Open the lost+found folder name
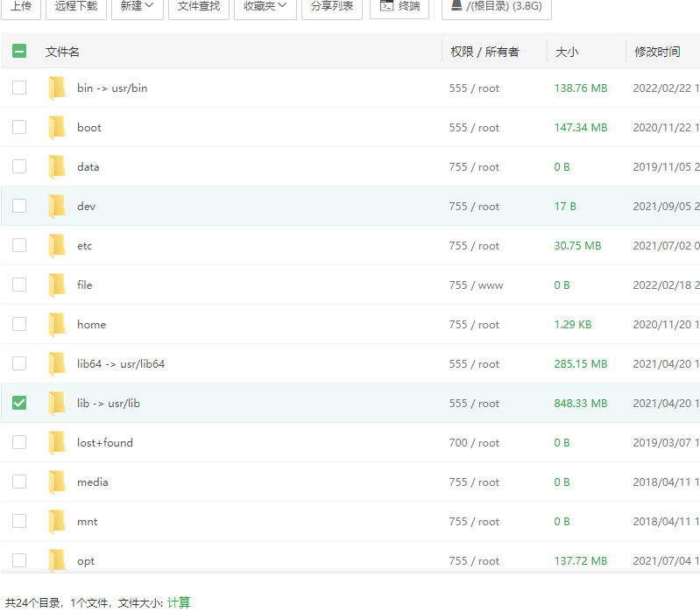 tap(105, 442)
